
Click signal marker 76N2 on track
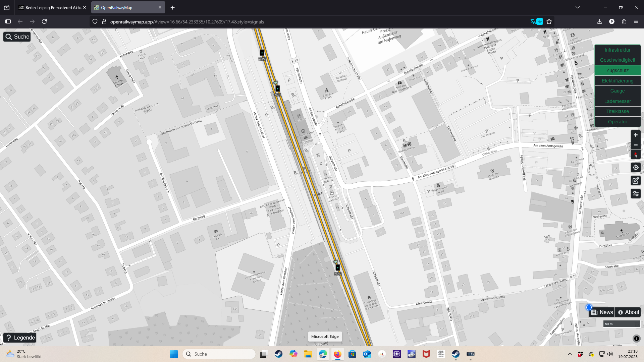tap(338, 267)
